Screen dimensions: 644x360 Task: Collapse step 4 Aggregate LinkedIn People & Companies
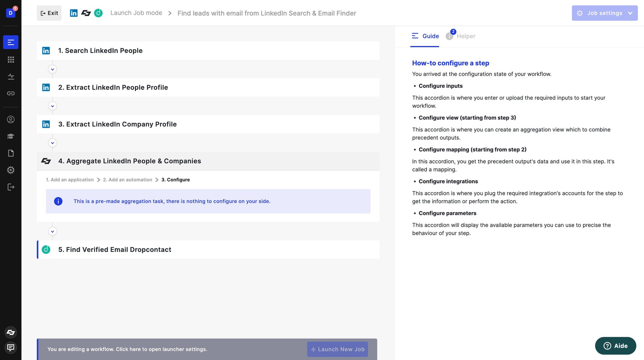click(x=208, y=161)
